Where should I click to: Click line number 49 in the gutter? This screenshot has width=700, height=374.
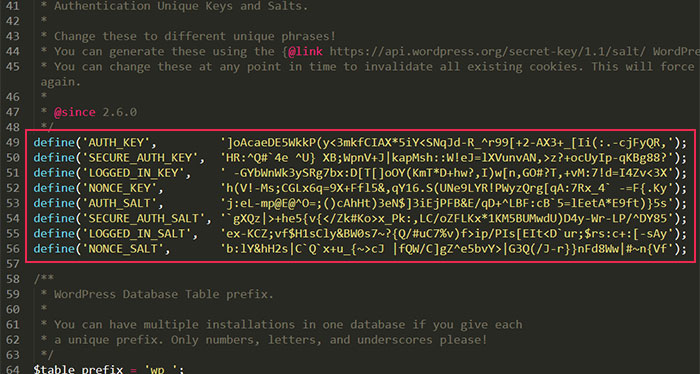(x=13, y=142)
